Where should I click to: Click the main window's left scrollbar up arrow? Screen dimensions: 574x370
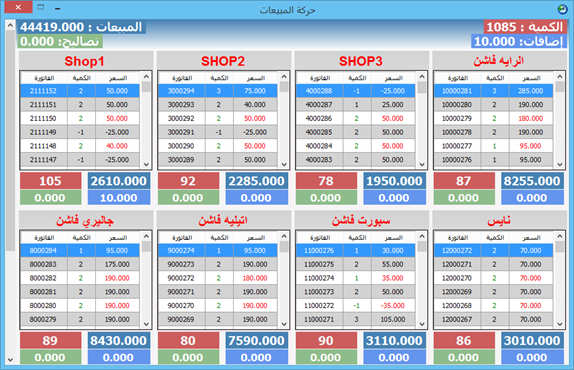pyautogui.click(x=10, y=25)
